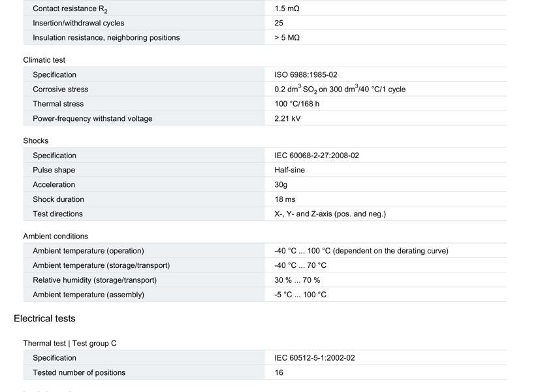Viewport: 542px width, 392px height.
Task: Select the Half-sine pulse shape value
Action: tap(289, 171)
